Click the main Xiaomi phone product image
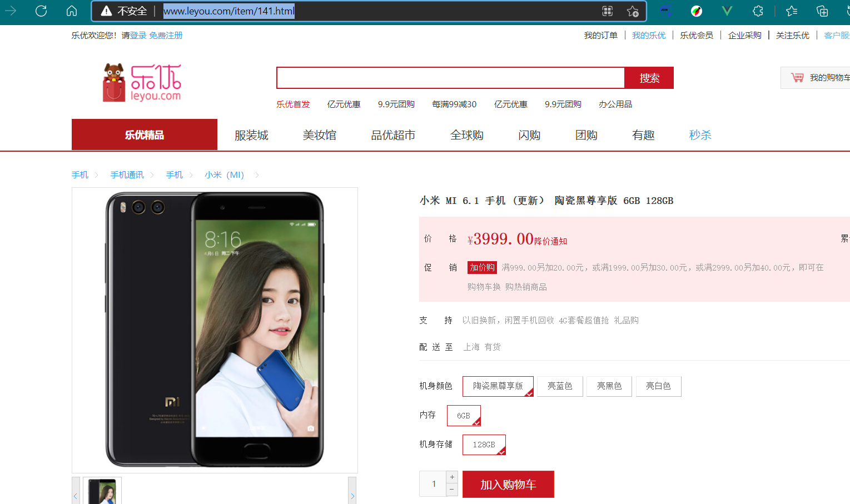The width and height of the screenshot is (850, 504). [215, 330]
